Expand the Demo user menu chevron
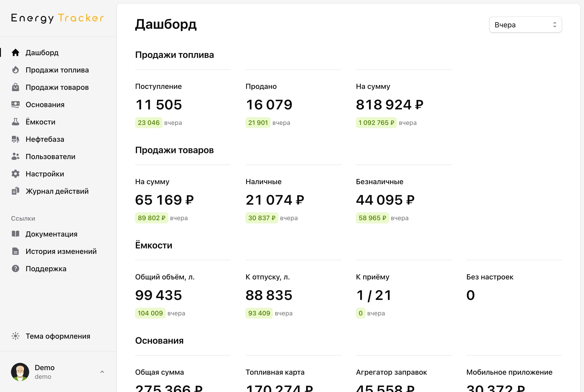584x392 pixels. click(x=102, y=372)
